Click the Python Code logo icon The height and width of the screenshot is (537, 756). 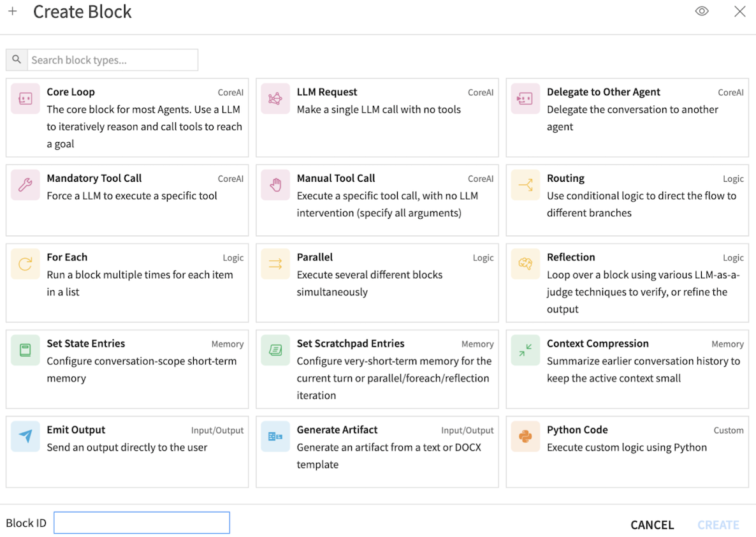[x=525, y=437]
